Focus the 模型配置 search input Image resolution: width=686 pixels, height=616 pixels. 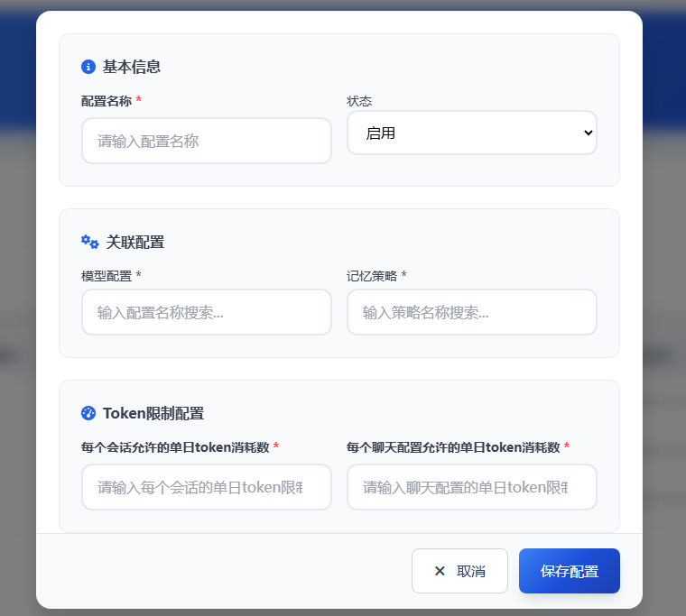pos(207,312)
